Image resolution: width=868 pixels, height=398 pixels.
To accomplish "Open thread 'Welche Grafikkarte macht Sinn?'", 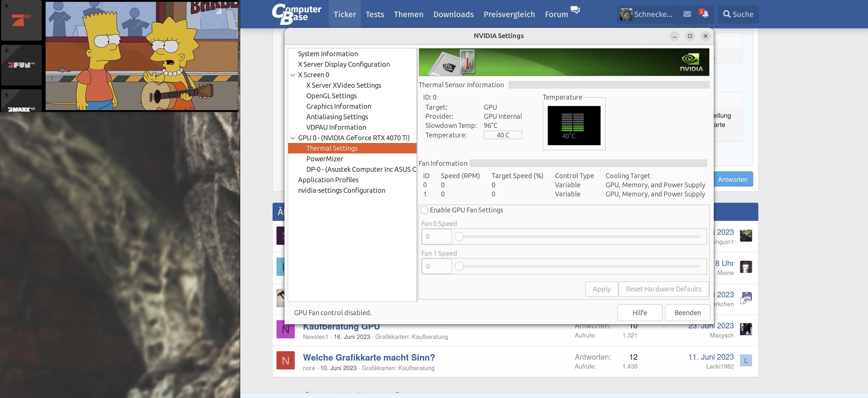I will (x=369, y=358).
